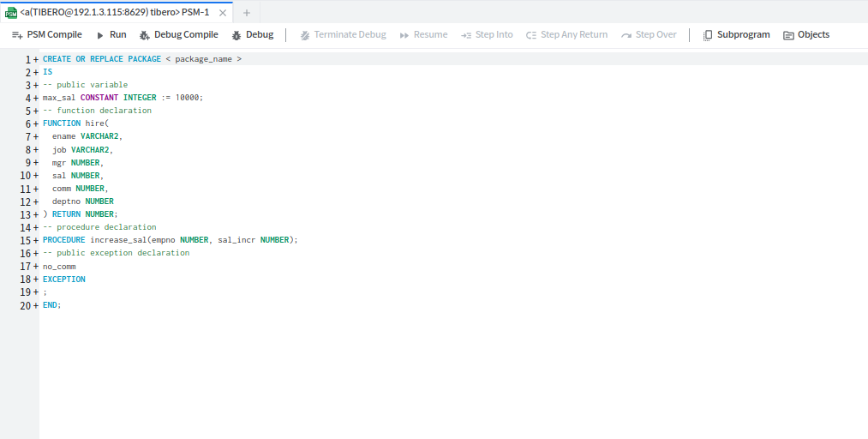
Task: Click the PSM Compile toolbar icon
Action: pos(17,35)
